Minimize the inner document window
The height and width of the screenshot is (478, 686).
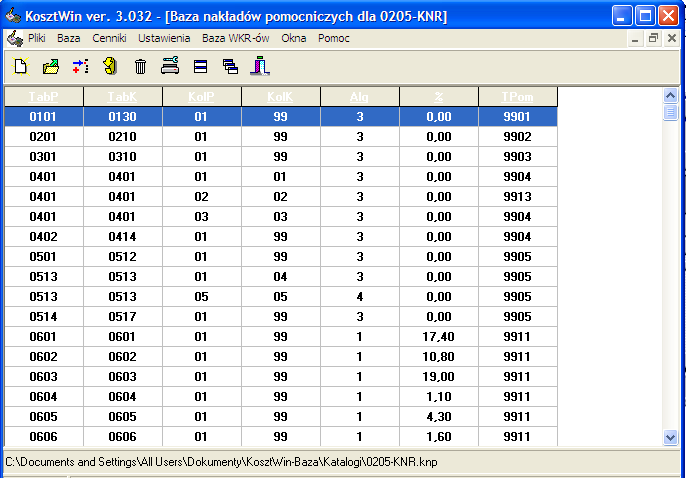pos(635,39)
